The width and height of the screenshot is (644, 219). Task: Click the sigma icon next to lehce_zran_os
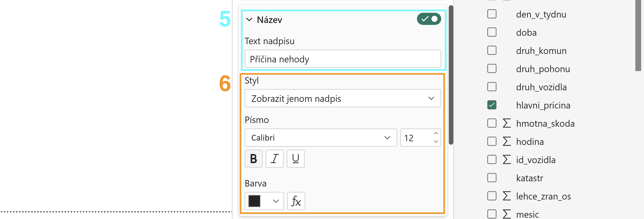click(506, 196)
